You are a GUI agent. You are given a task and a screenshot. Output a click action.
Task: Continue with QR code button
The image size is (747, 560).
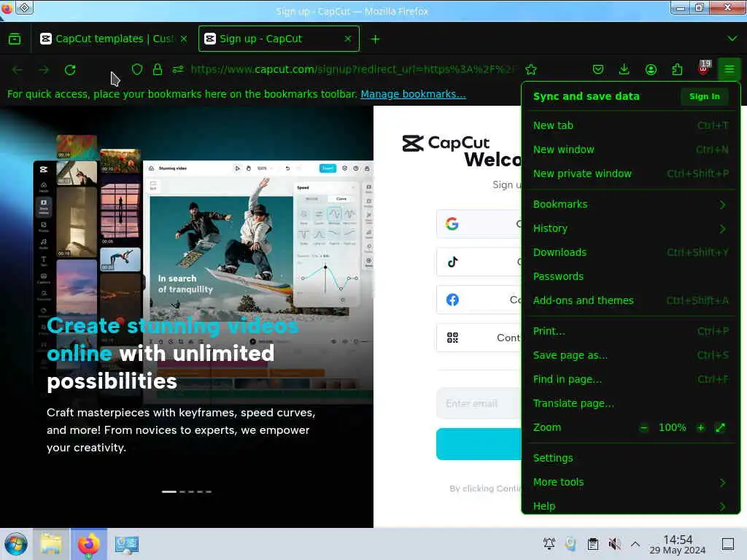tap(479, 338)
